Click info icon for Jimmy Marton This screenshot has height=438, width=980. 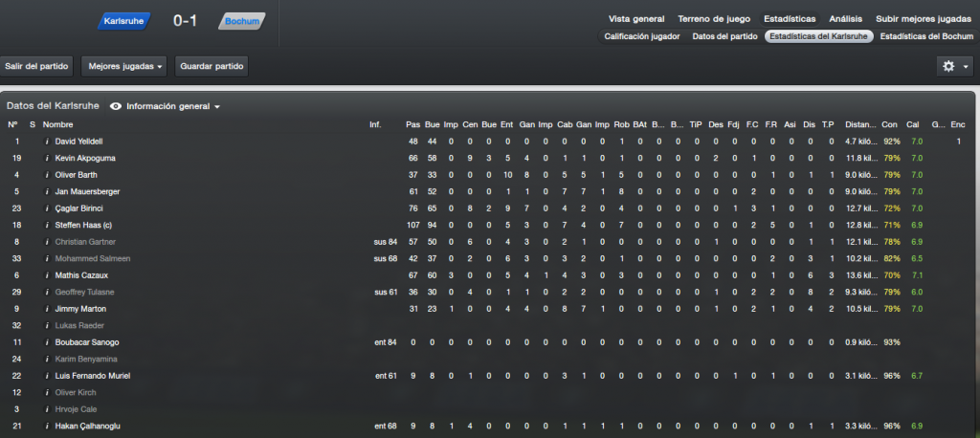tap(47, 309)
